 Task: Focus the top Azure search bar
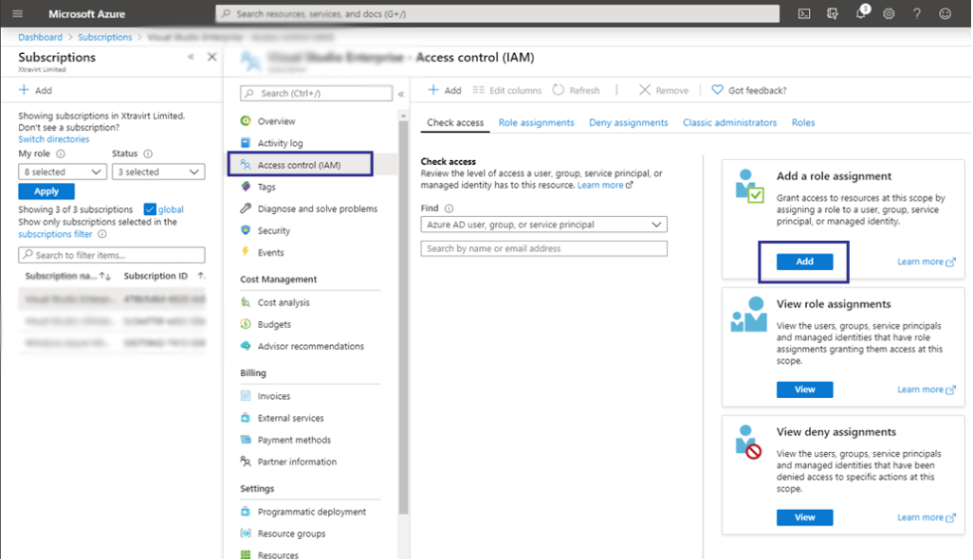497,13
